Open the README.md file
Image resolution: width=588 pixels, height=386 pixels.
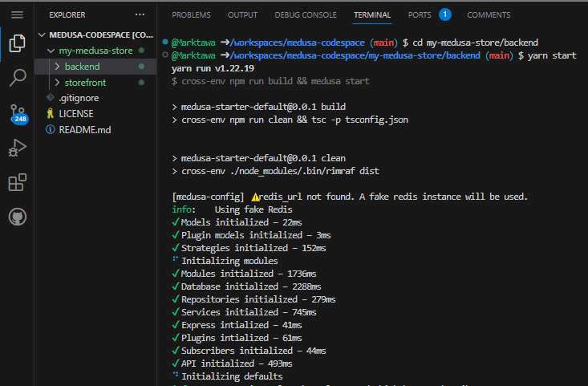tap(85, 130)
